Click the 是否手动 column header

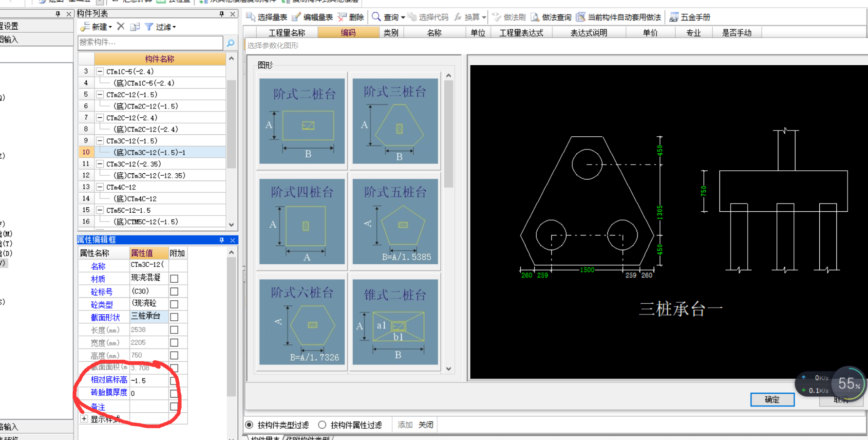point(736,33)
